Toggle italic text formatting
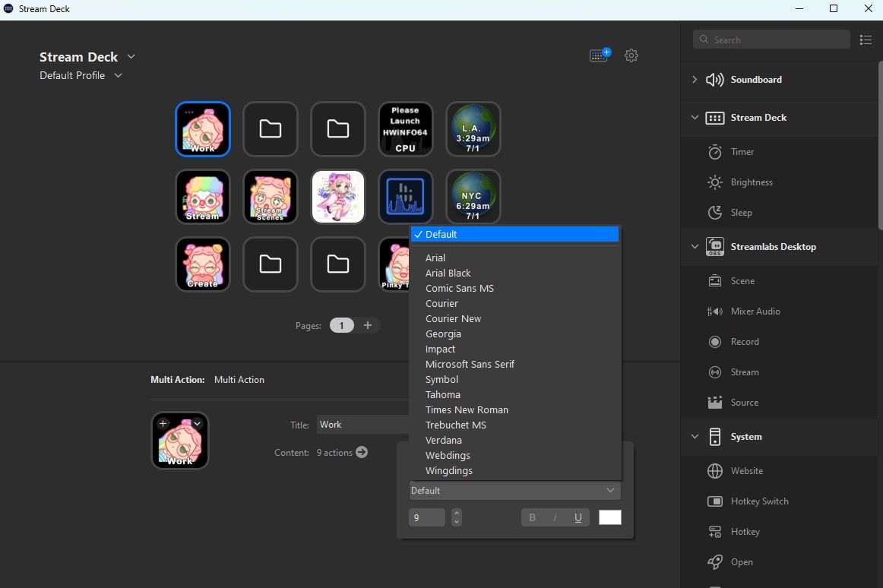This screenshot has height=588, width=883. tap(555, 517)
